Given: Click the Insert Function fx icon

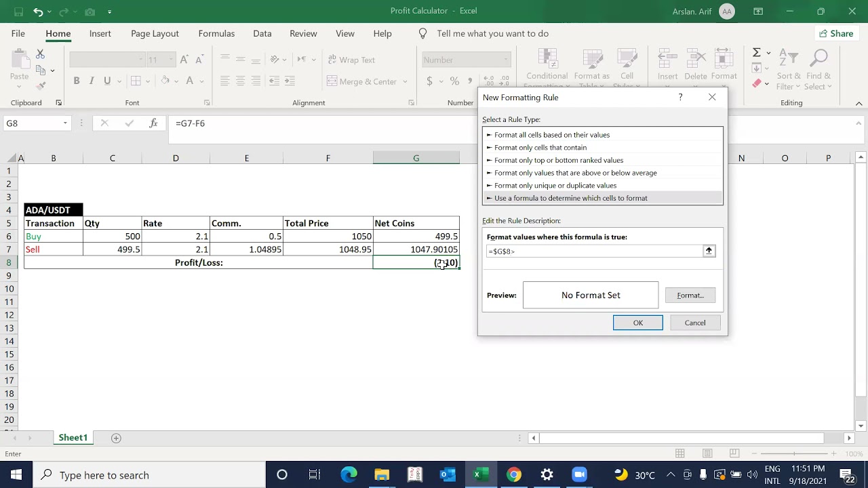Looking at the screenshot, I should point(154,123).
